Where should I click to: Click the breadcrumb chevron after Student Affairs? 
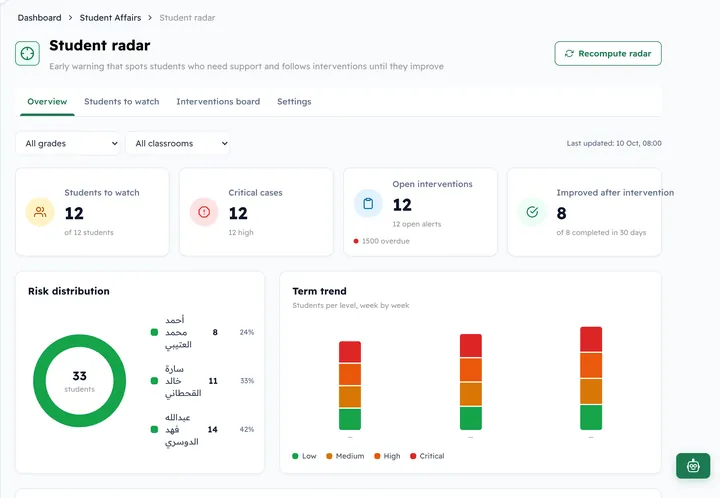150,18
